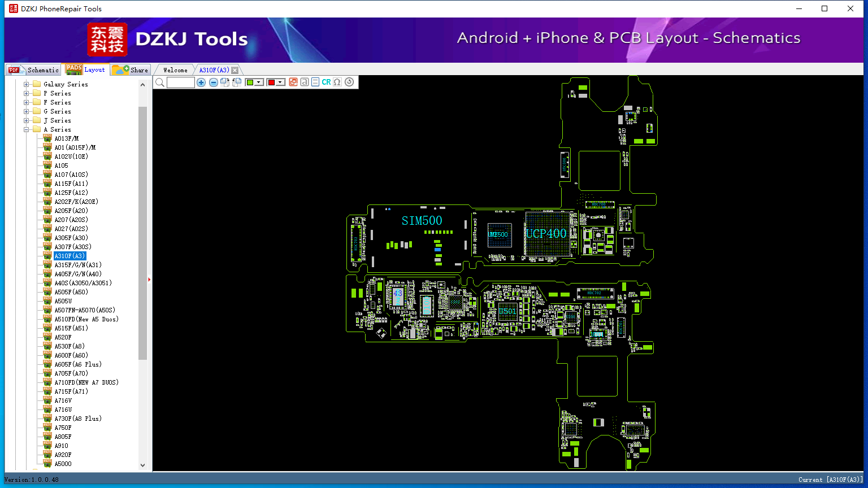This screenshot has width=868, height=488.
Task: Open the Welcome document tab
Action: click(x=175, y=70)
